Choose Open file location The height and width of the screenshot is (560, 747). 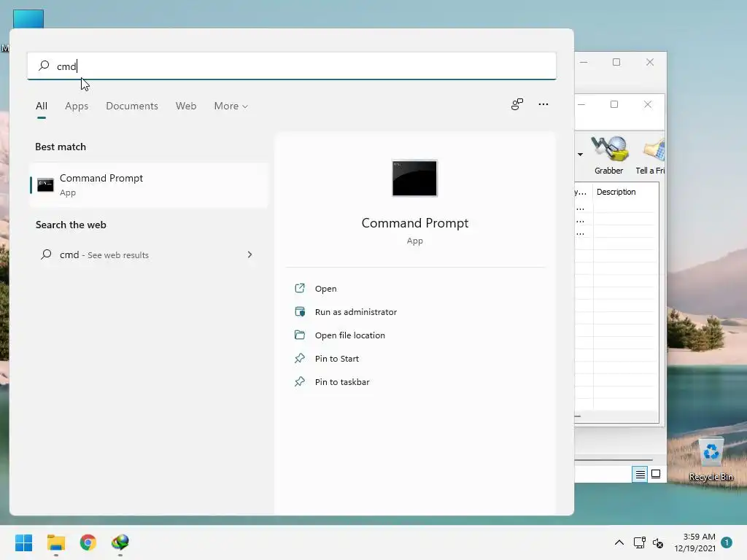pos(349,335)
